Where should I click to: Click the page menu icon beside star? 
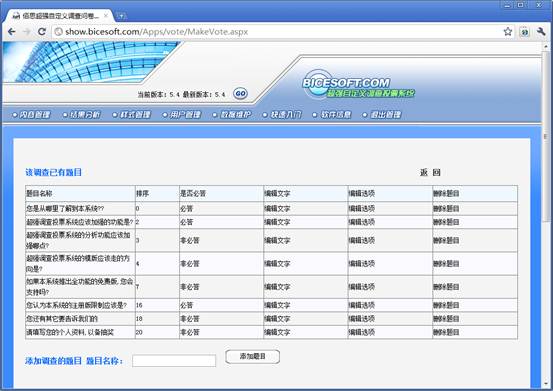(524, 32)
